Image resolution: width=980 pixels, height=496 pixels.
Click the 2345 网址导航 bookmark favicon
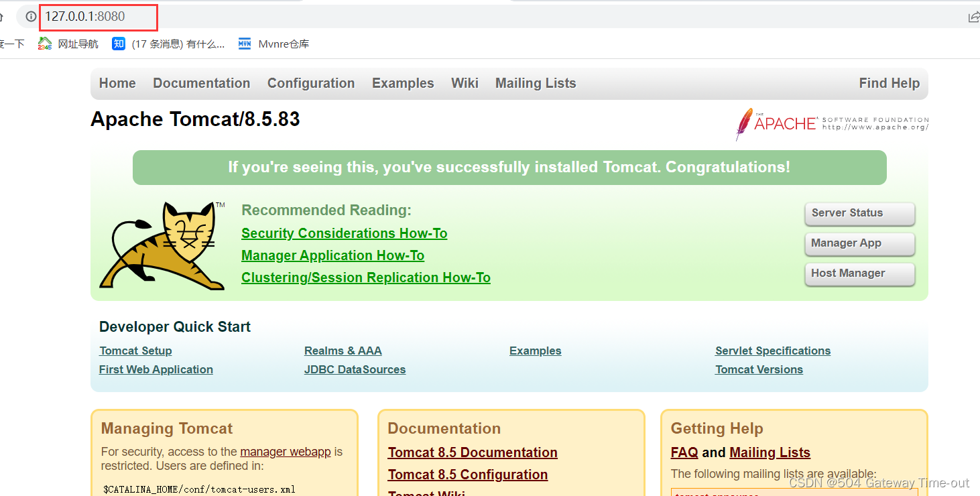45,44
